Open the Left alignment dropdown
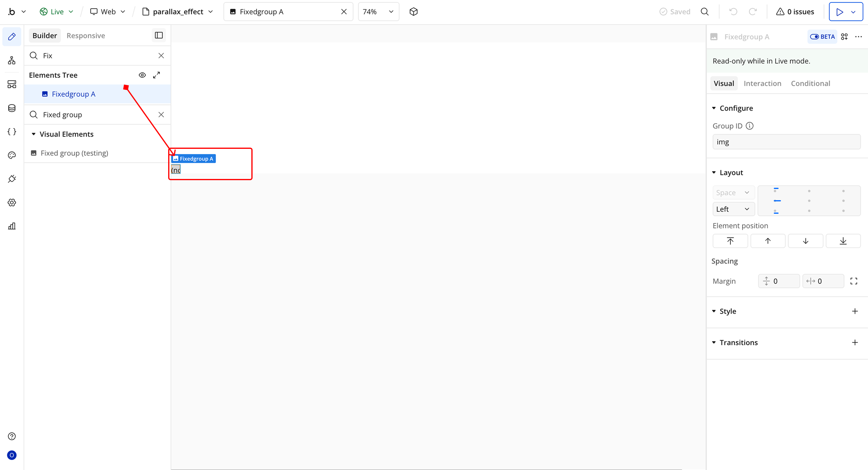868x470 pixels. coord(733,209)
